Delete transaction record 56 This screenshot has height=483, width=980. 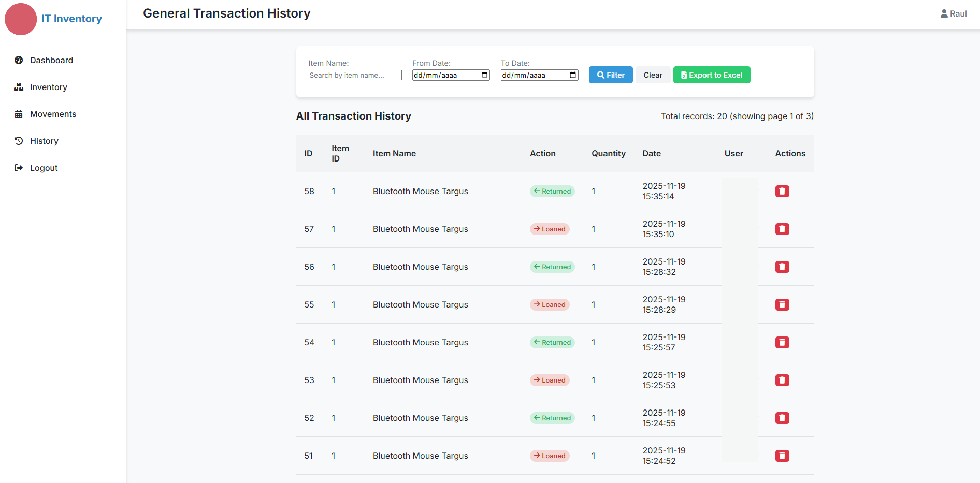point(782,267)
